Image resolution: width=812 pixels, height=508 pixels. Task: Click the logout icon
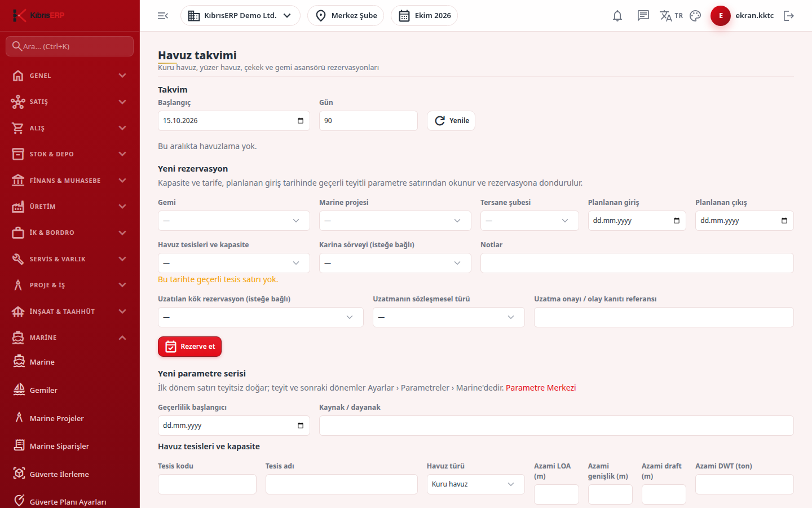pos(789,16)
